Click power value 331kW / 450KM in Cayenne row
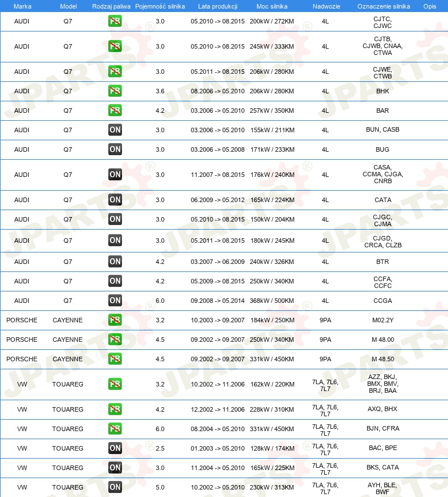Image resolution: width=448 pixels, height=497 pixels. tap(272, 359)
